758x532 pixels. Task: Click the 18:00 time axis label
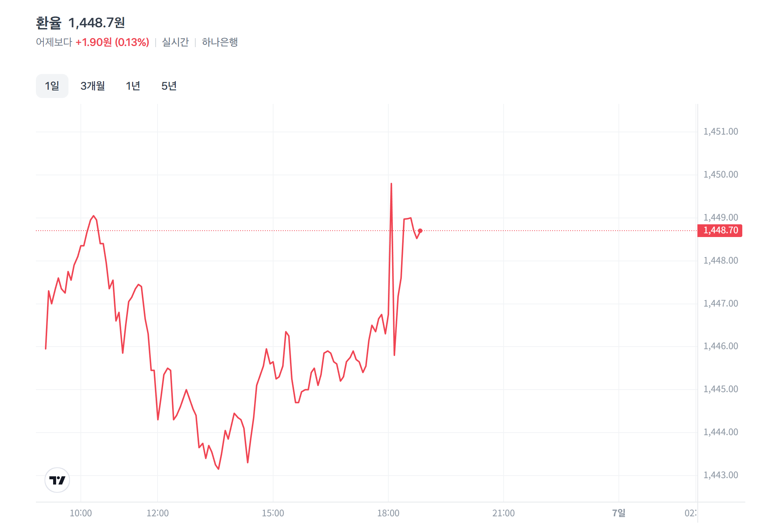pyautogui.click(x=388, y=513)
